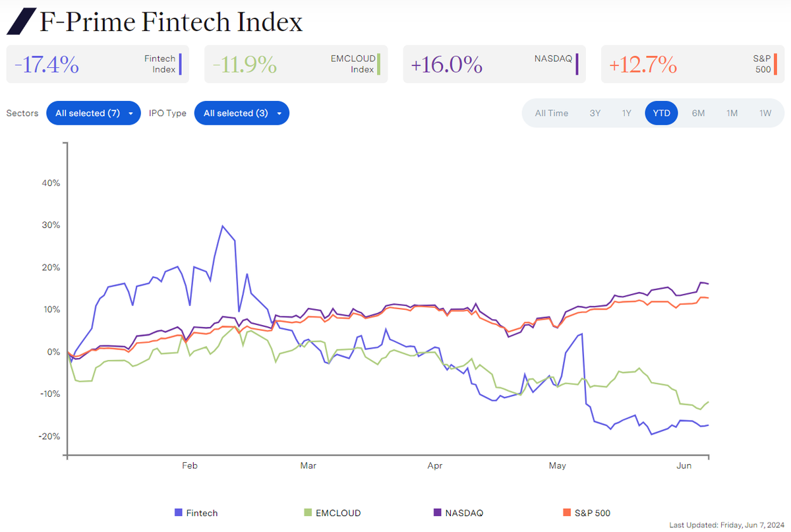Image resolution: width=791 pixels, height=532 pixels.
Task: Select the 3Y range button
Action: point(595,113)
